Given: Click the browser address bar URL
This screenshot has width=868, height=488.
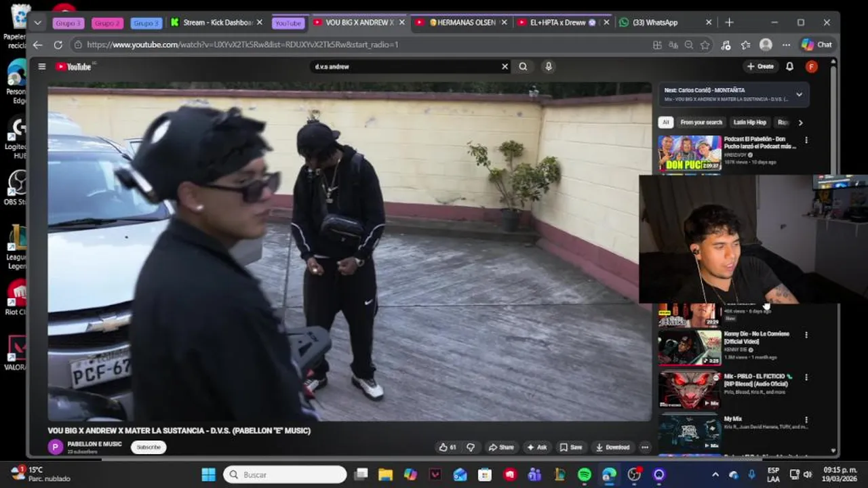Looking at the screenshot, I should [242, 45].
